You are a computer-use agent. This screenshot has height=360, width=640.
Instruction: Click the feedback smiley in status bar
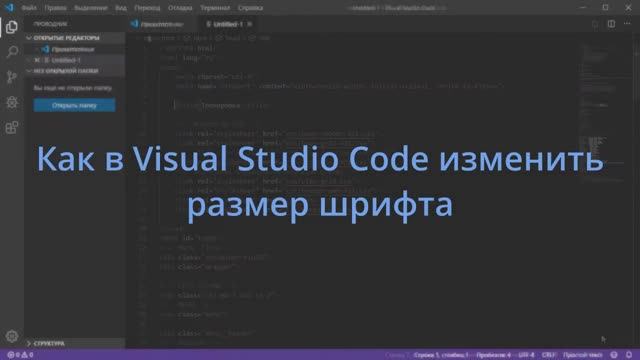pyautogui.click(x=614, y=355)
